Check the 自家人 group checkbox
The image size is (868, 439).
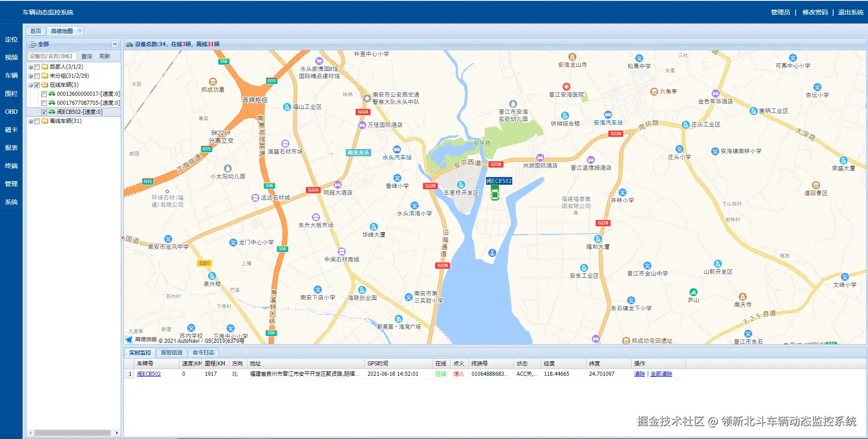click(37, 67)
